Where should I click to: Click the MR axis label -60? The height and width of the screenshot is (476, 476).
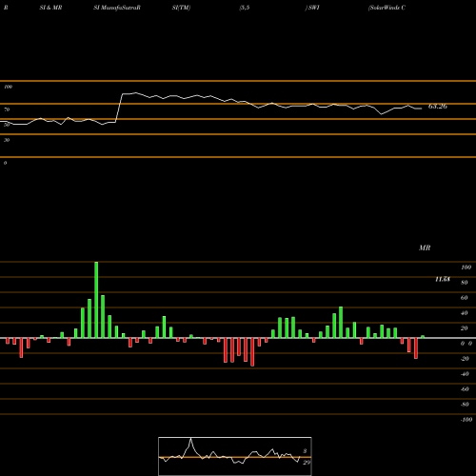465,389
